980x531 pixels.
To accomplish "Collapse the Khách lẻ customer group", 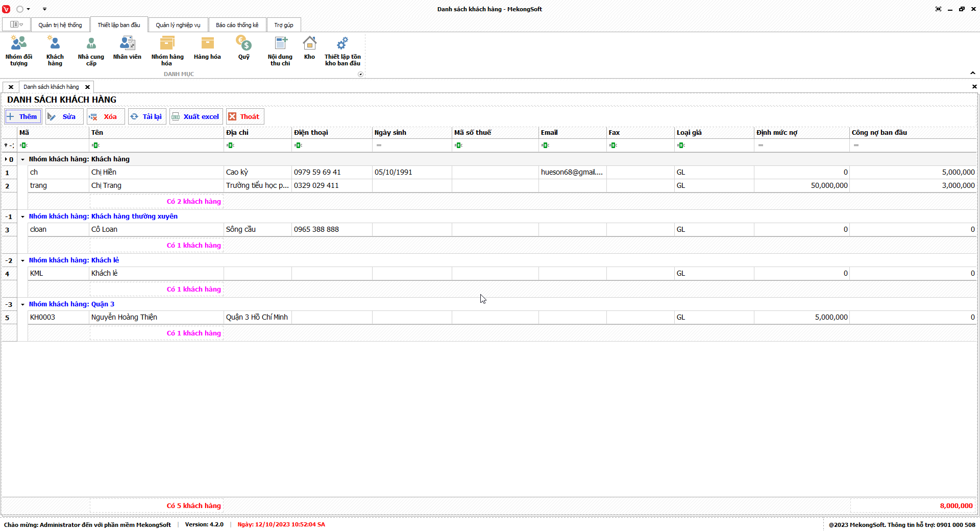I will click(23, 260).
